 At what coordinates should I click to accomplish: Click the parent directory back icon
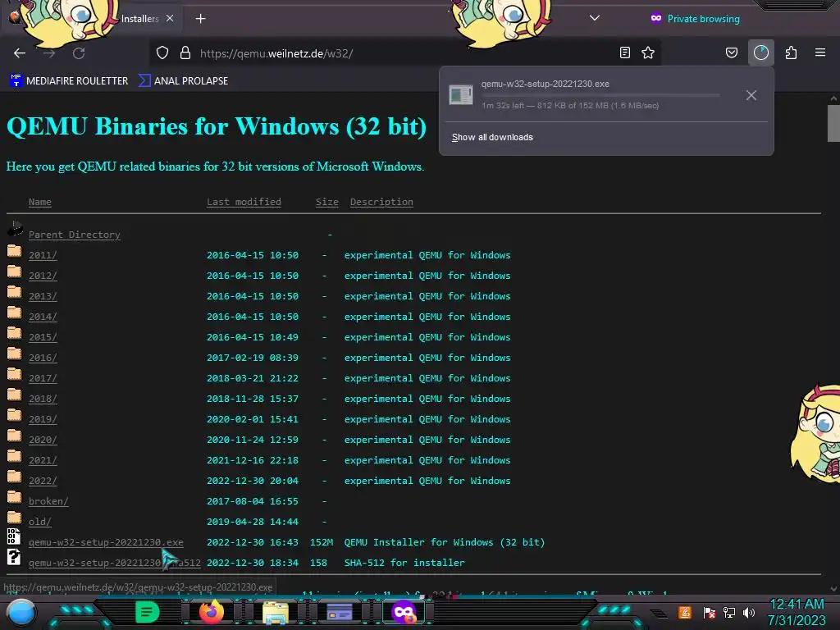pyautogui.click(x=15, y=228)
